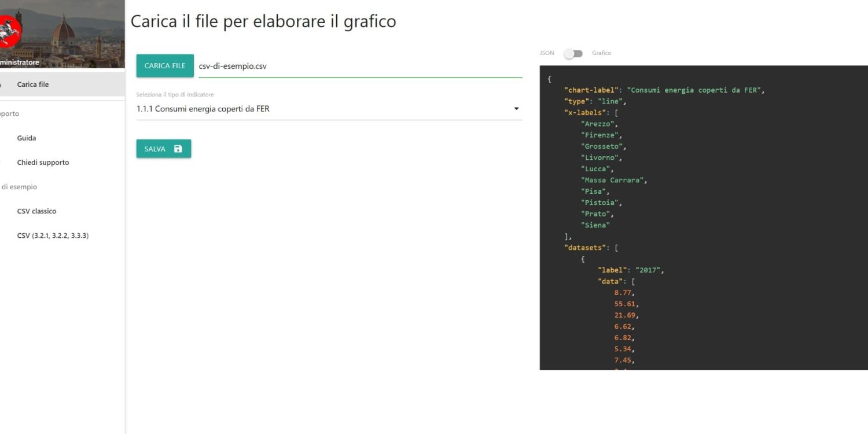Open the 'CSV (3.2.1, 3.2.2, 3.3.3)' example

point(53,236)
